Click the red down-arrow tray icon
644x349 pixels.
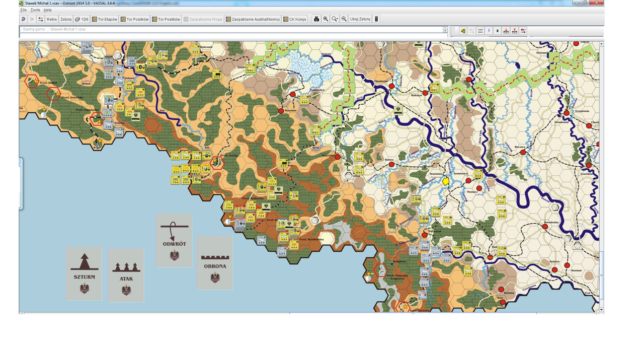(x=506, y=31)
